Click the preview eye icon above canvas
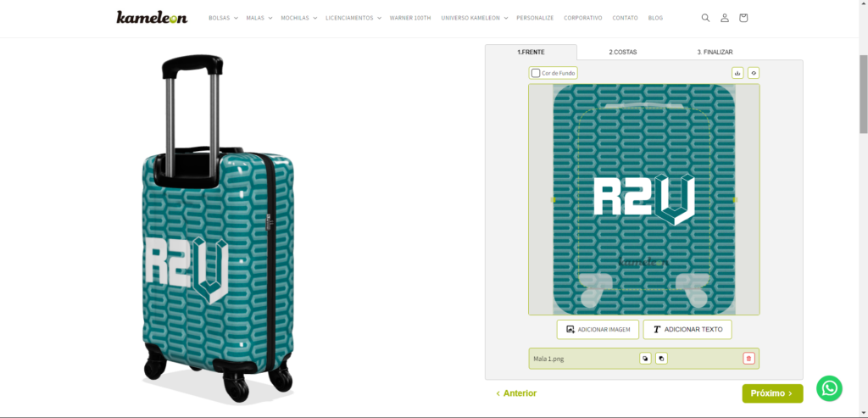The width and height of the screenshot is (868, 418). pos(753,73)
